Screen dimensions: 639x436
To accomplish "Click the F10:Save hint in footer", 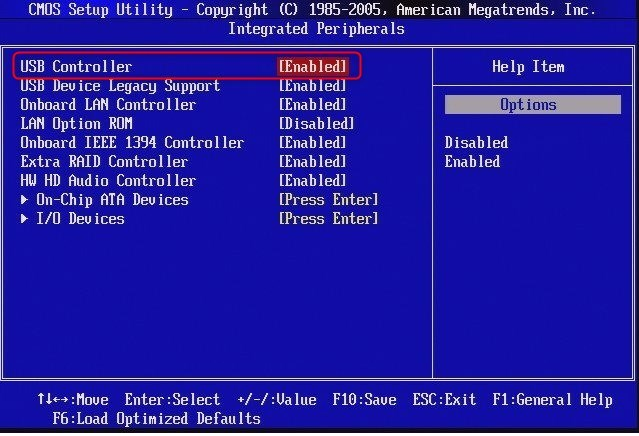I will point(364,400).
